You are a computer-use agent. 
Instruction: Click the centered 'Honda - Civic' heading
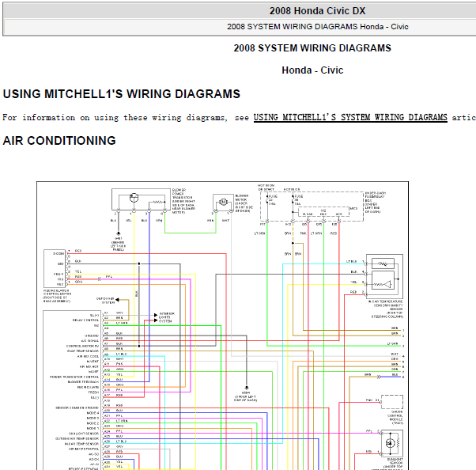tap(312, 70)
